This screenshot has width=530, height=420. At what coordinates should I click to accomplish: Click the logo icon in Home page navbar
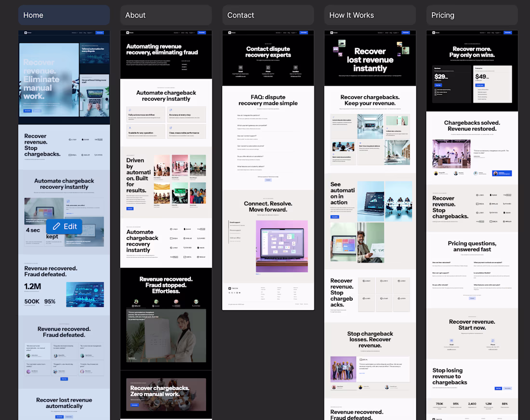[26, 33]
